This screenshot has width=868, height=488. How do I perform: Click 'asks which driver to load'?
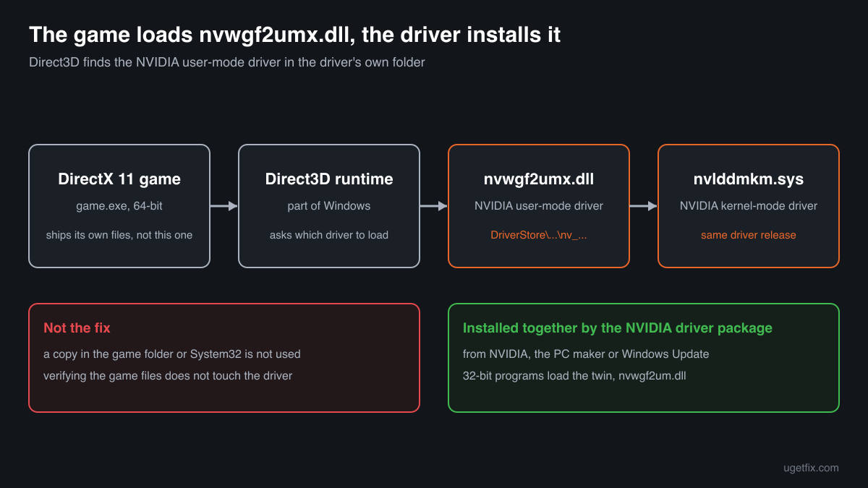pyautogui.click(x=329, y=235)
